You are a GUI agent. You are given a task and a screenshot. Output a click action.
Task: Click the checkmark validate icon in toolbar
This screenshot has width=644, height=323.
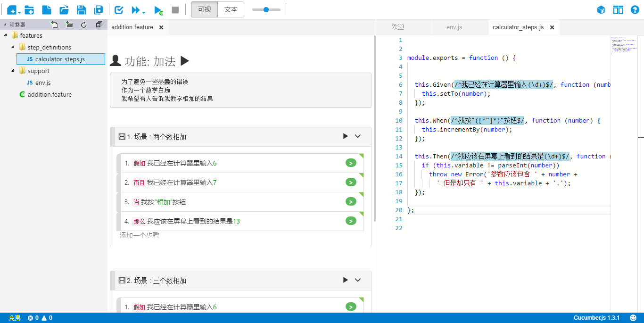(119, 10)
